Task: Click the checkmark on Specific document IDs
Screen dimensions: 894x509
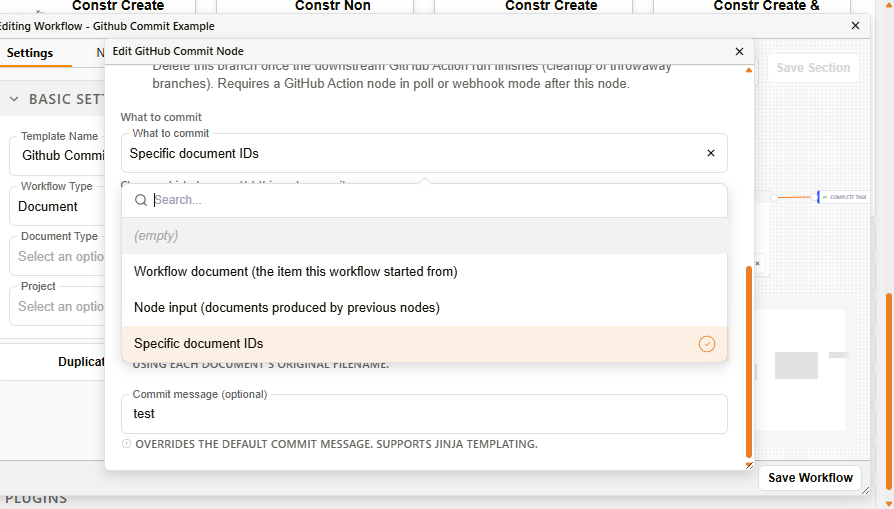Action: [x=706, y=344]
